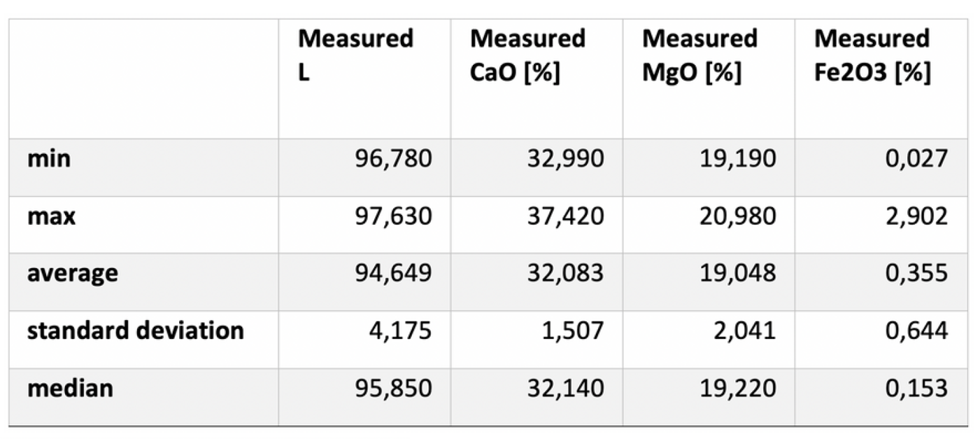
Task: Select the median L value 95,850
Action: (393, 387)
